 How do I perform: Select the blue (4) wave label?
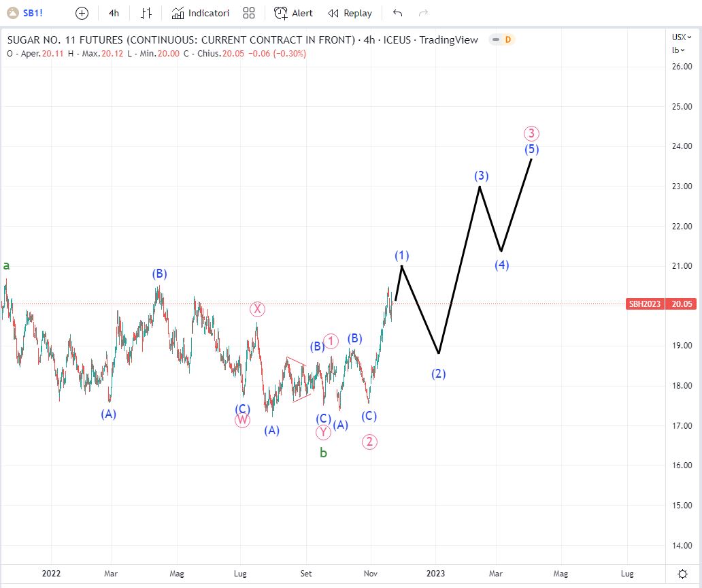[x=501, y=265]
